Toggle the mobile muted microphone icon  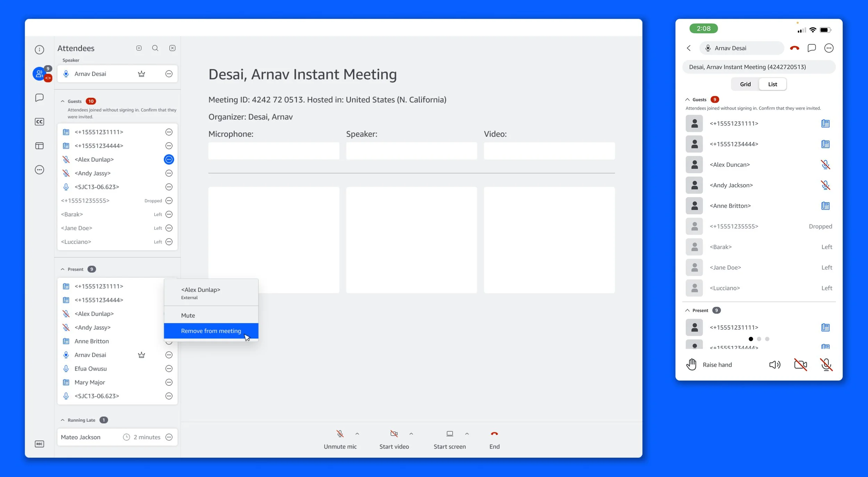tap(826, 365)
